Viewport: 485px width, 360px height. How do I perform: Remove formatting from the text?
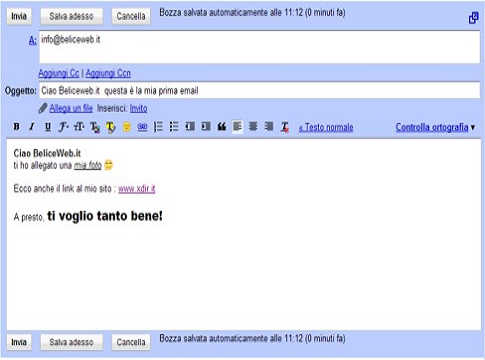tap(285, 127)
